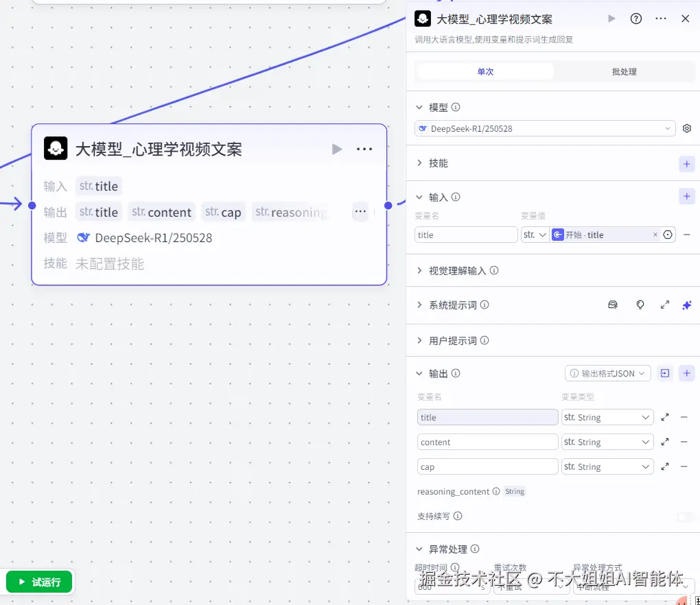The width and height of the screenshot is (700, 605).
Task: Expand 系统提示词 editor to fullscreen
Action: 664,305
